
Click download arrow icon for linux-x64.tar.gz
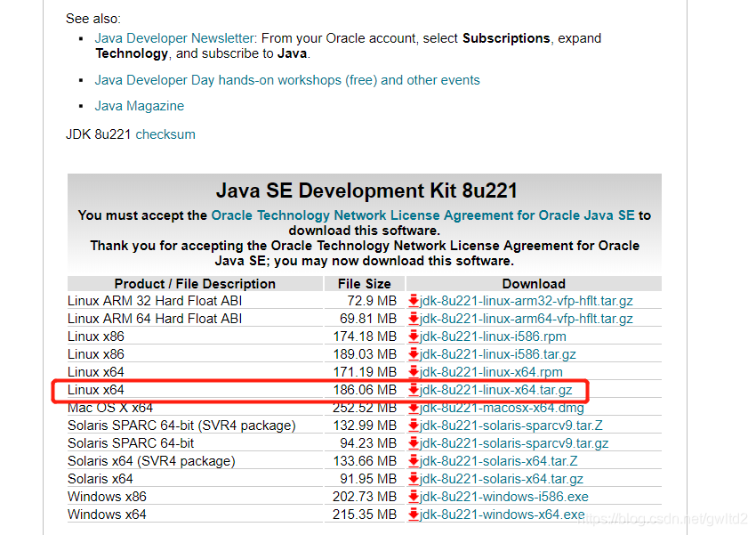(x=414, y=390)
